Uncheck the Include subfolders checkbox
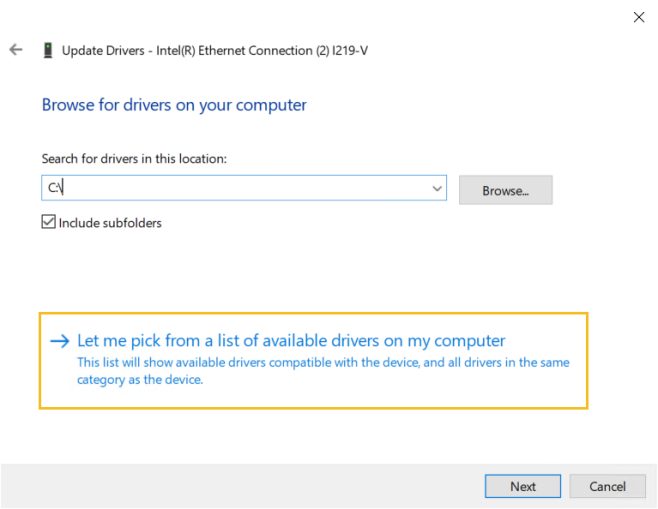The height and width of the screenshot is (509, 658). pos(48,223)
